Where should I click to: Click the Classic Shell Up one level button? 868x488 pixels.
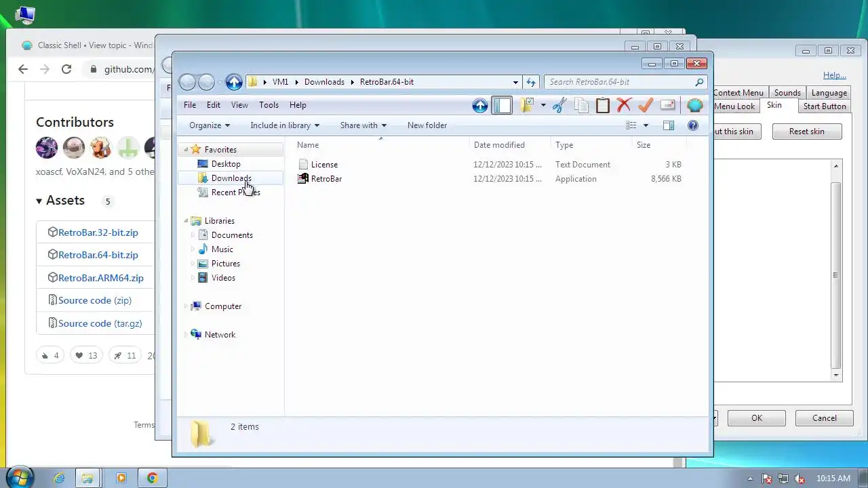click(x=479, y=105)
